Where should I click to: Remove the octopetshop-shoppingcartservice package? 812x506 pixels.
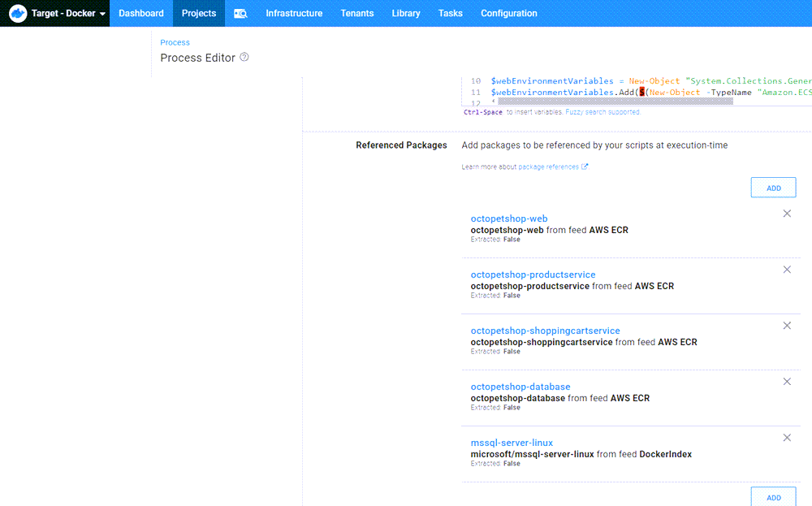pyautogui.click(x=787, y=325)
